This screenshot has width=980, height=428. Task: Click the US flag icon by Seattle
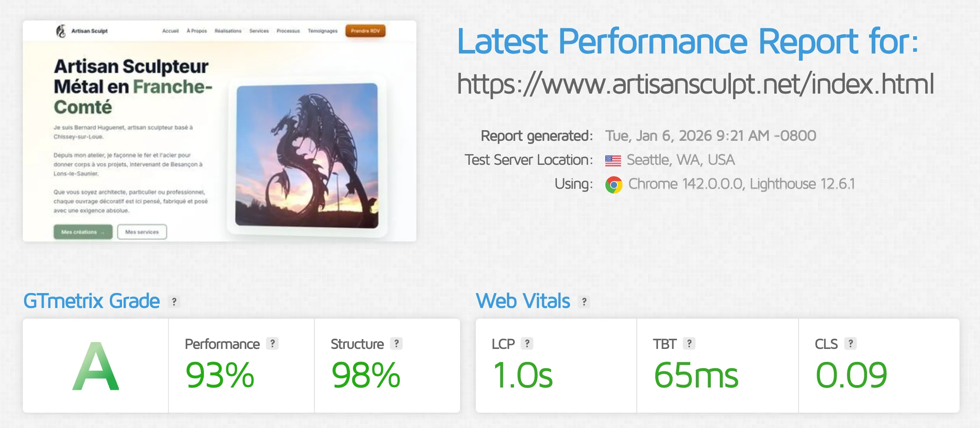point(613,160)
